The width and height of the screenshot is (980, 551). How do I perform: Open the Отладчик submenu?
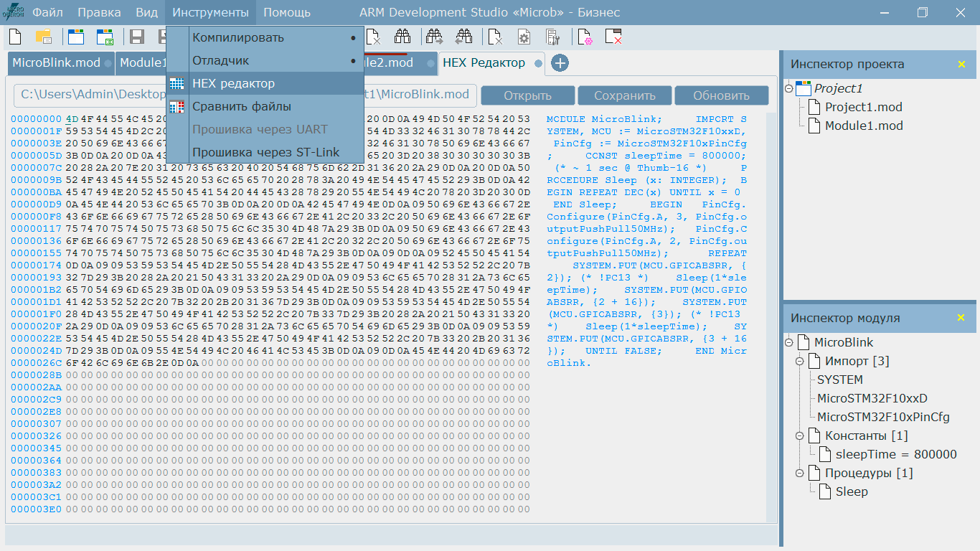(265, 60)
